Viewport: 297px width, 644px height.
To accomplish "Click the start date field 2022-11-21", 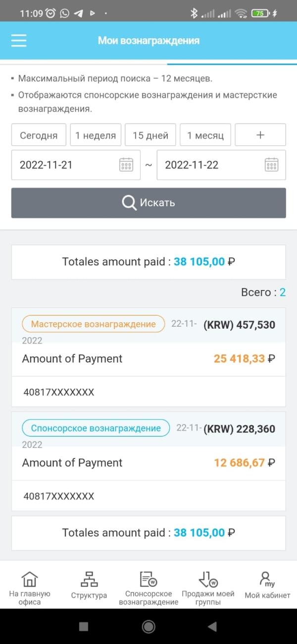I will (76, 165).
